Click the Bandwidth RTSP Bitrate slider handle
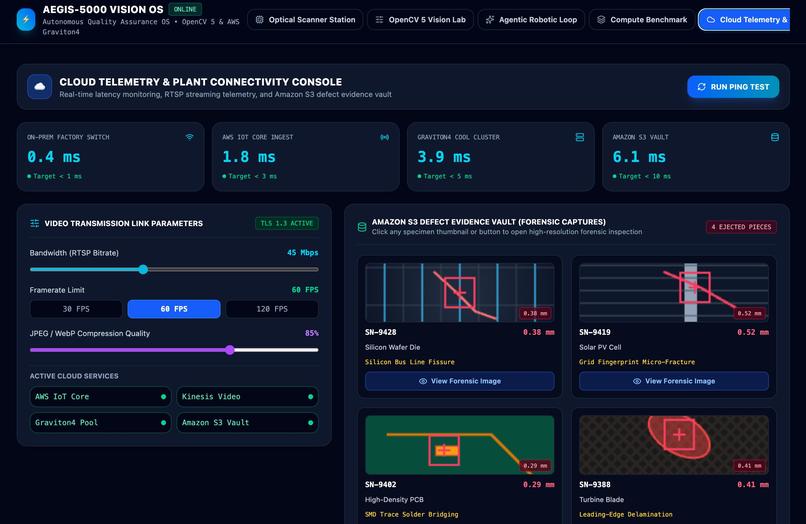Image resolution: width=806 pixels, height=524 pixels. click(x=143, y=269)
